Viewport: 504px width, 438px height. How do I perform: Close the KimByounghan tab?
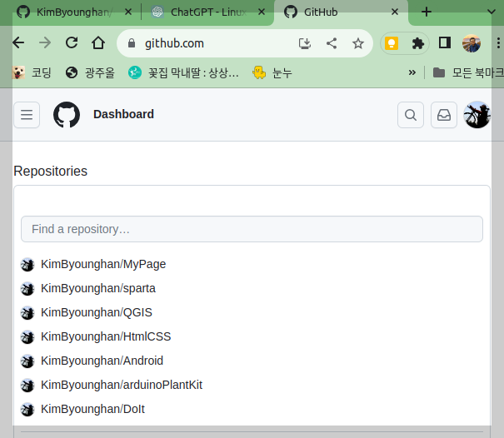(x=128, y=12)
